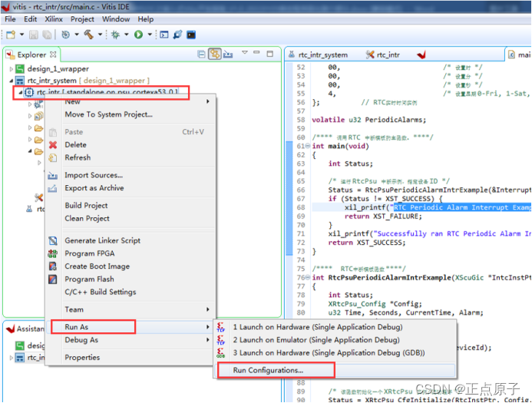Image resolution: width=532 pixels, height=403 pixels.
Task: Click the red Delete icon in context menu
Action: 53,145
